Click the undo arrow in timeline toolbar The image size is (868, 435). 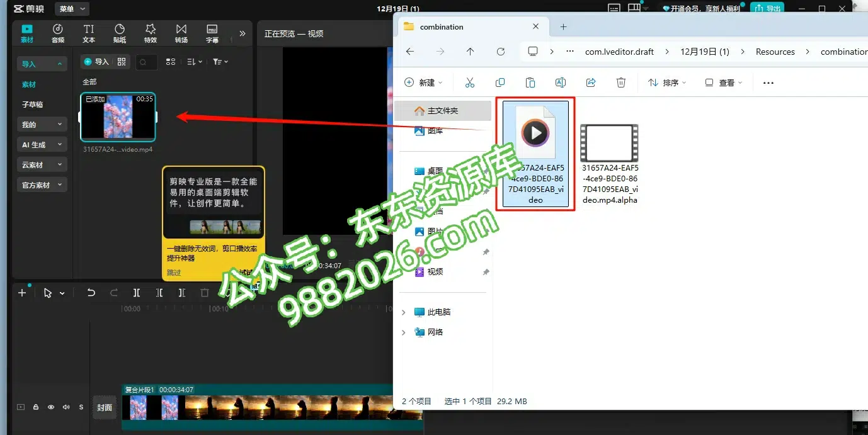[91, 293]
